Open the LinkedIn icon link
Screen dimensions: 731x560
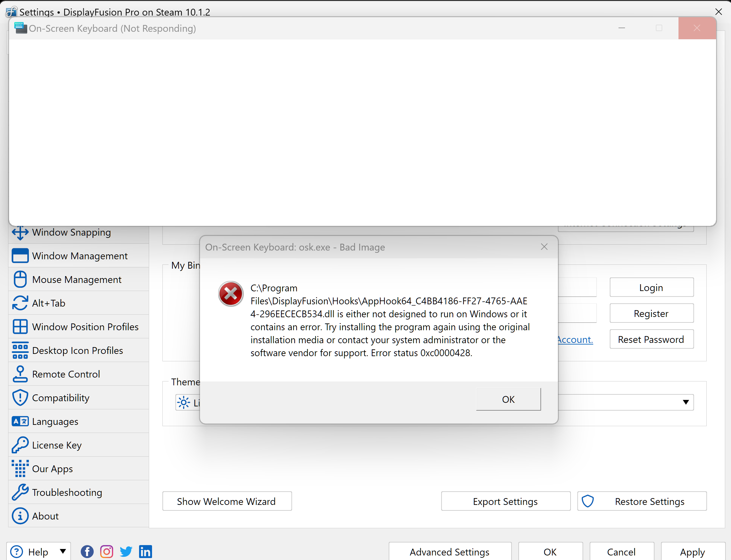pos(145,552)
